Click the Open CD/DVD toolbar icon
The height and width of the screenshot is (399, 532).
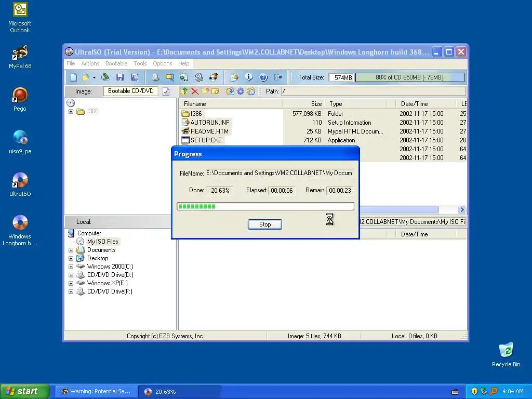[x=105, y=77]
